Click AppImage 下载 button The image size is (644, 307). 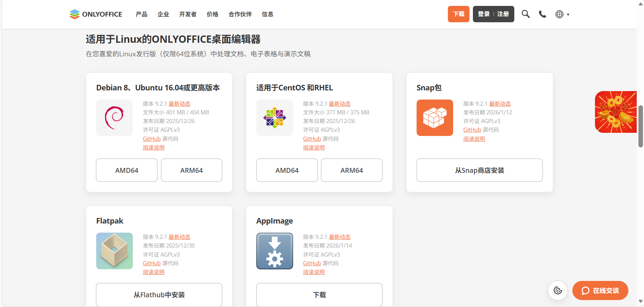click(319, 295)
